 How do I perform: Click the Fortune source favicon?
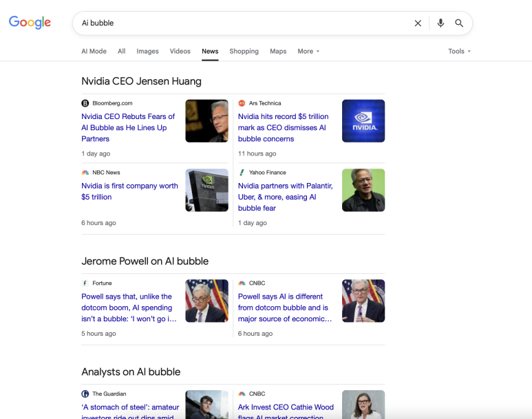tap(85, 283)
